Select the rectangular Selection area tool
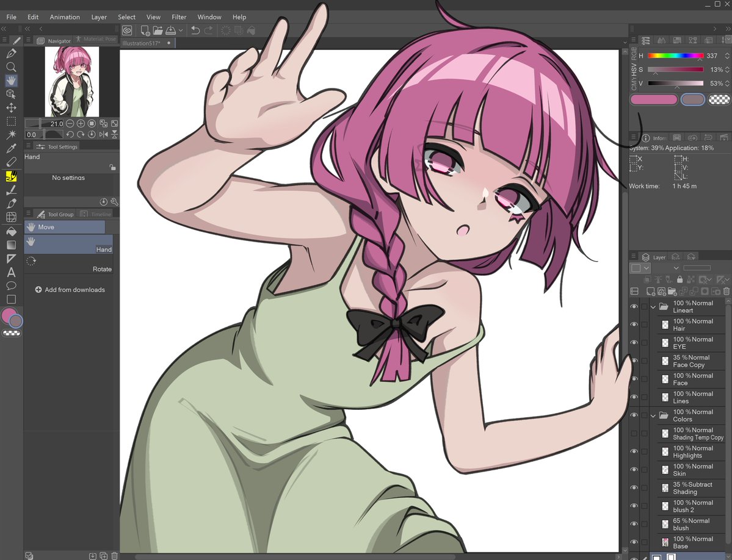Viewport: 732px width, 560px height. (x=11, y=121)
